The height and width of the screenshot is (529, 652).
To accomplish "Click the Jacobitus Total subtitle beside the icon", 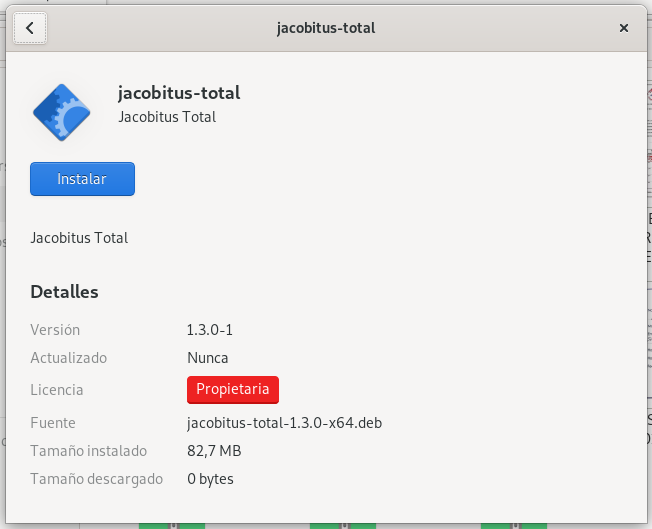I will [167, 117].
